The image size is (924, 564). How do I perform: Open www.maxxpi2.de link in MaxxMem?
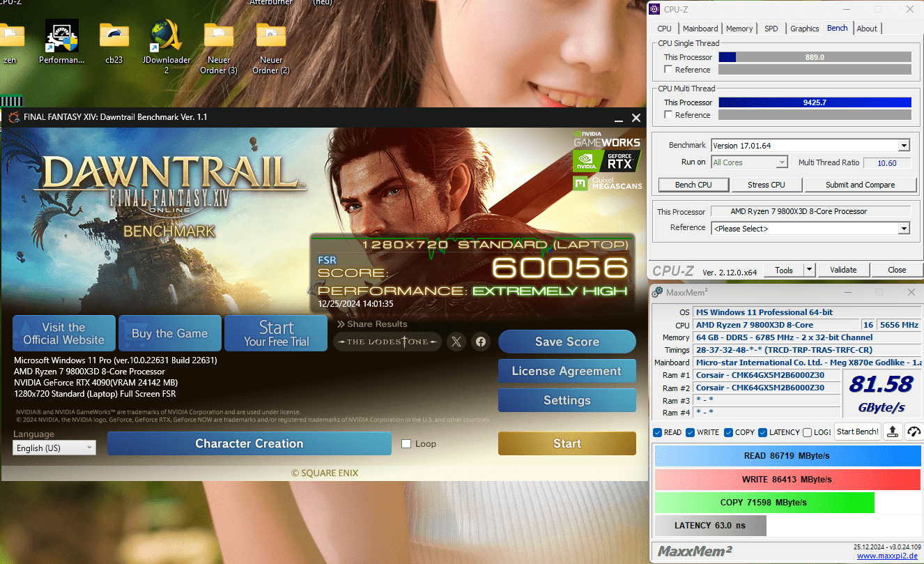(888, 556)
